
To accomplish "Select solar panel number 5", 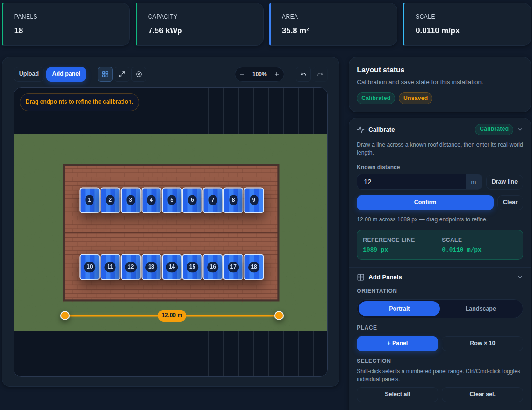I will pyautogui.click(x=172, y=200).
